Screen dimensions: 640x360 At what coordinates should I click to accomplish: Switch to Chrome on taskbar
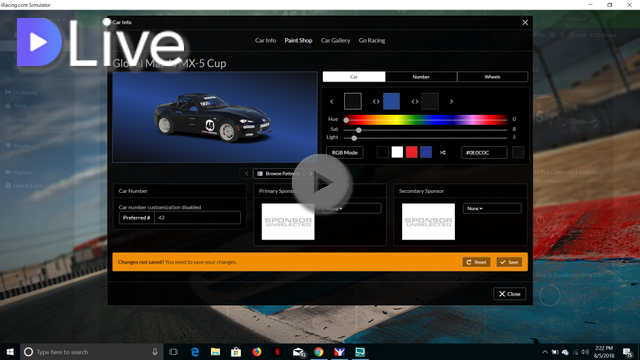tap(319, 352)
